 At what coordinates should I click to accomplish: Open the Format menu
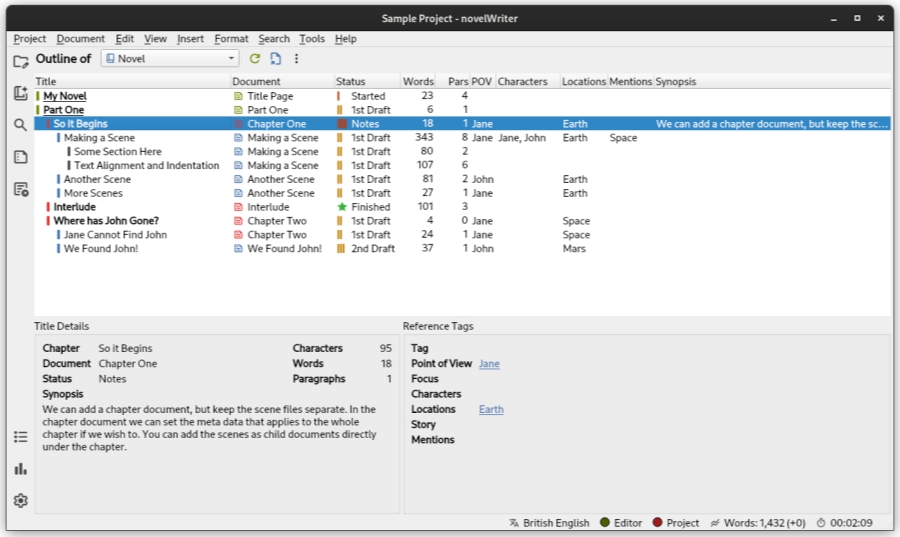(231, 39)
